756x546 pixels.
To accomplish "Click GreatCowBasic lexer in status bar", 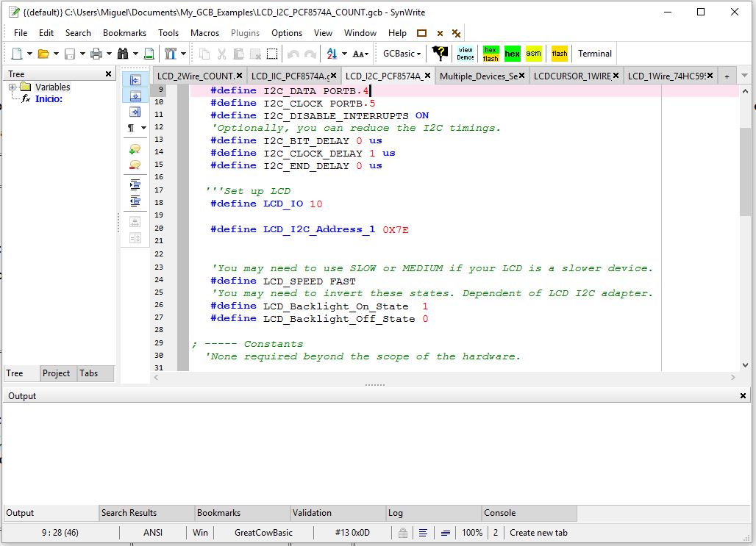I will (x=264, y=533).
